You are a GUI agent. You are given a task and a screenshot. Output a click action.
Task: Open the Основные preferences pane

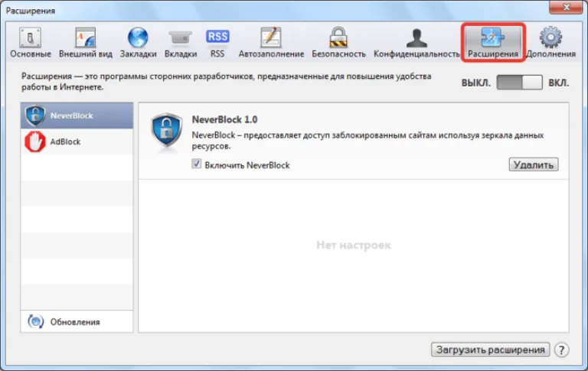point(31,42)
